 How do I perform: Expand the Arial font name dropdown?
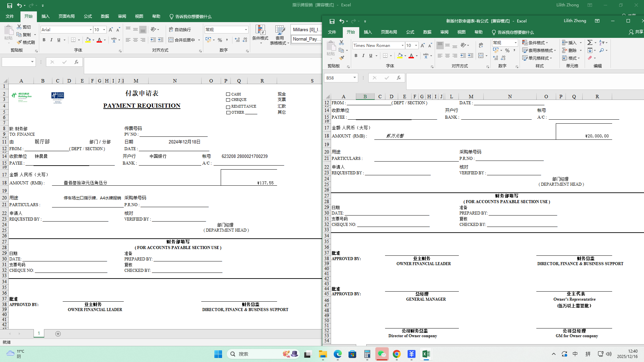91,30
